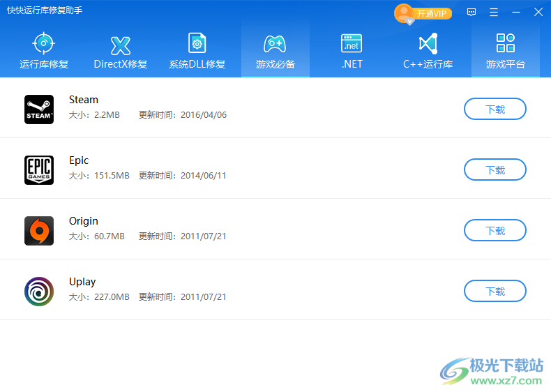Image resolution: width=551 pixels, height=392 pixels.
Task: Close the application window
Action: [x=538, y=13]
